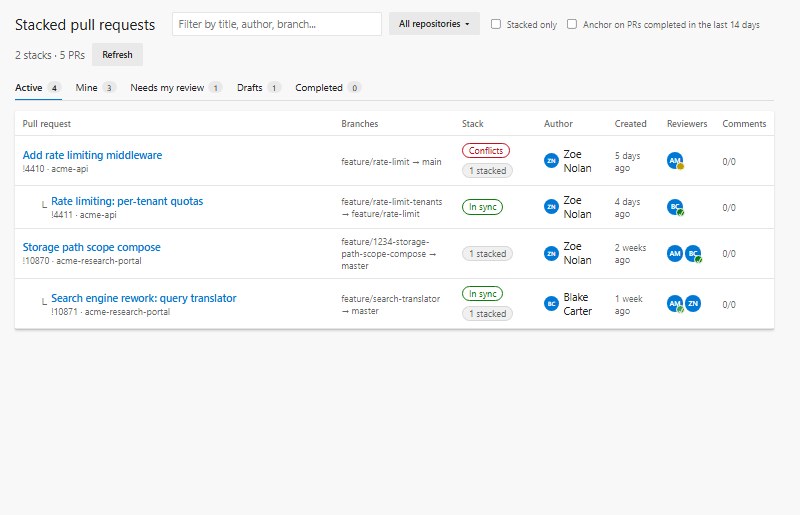The height and width of the screenshot is (515, 800).
Task: Click the 5 days ago created cell
Action: tap(628, 162)
